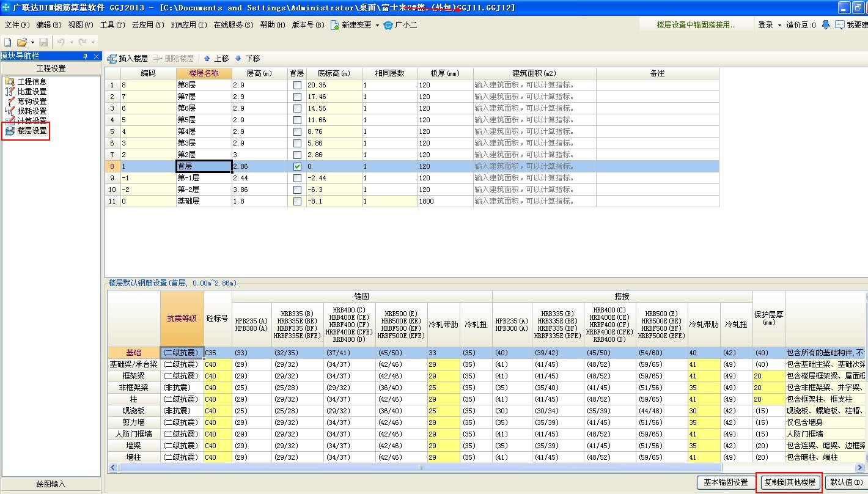Open the 文件(F) menu
868x494 pixels.
pyautogui.click(x=17, y=25)
